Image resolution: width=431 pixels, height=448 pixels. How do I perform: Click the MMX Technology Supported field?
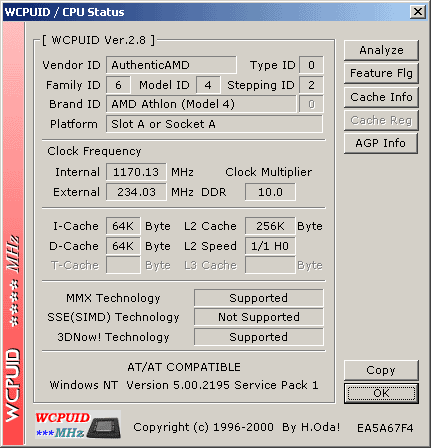(259, 298)
